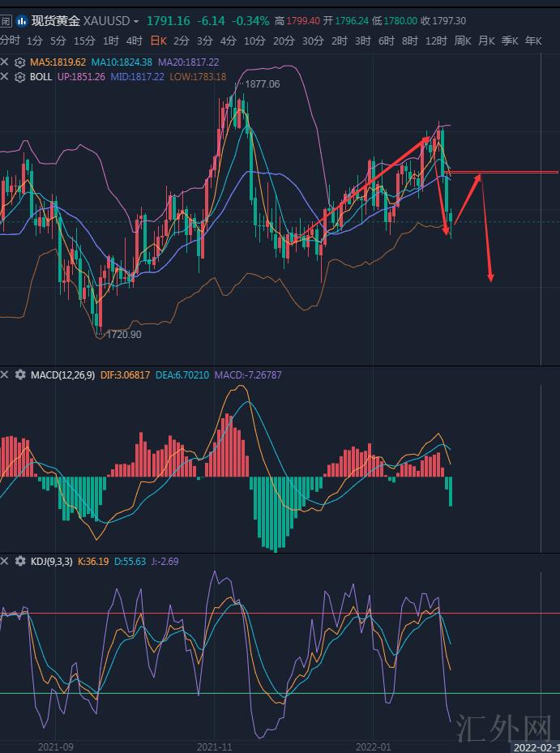Open the BOLL indicator settings gear

[x=19, y=77]
